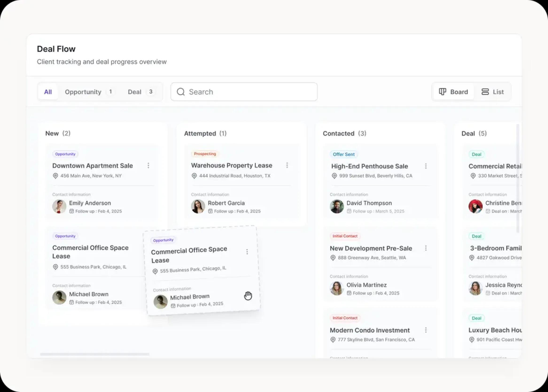Open three-dot menu on Modern Condo Investment

point(426,330)
